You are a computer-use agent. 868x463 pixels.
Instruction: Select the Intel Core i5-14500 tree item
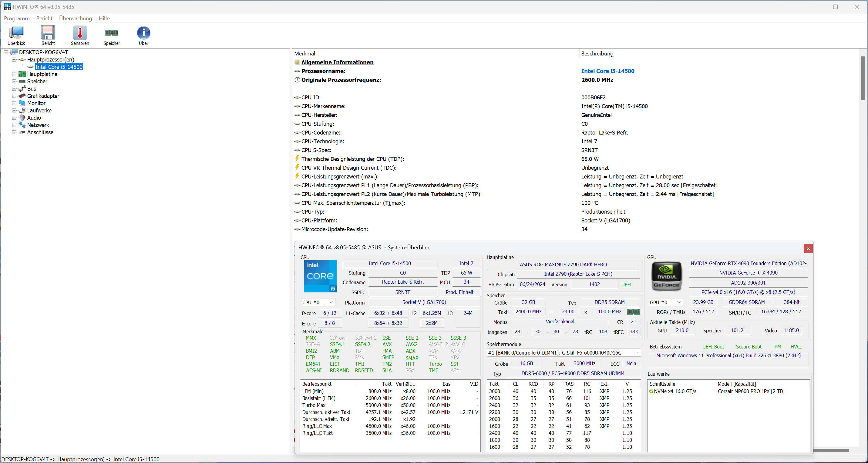pos(59,67)
